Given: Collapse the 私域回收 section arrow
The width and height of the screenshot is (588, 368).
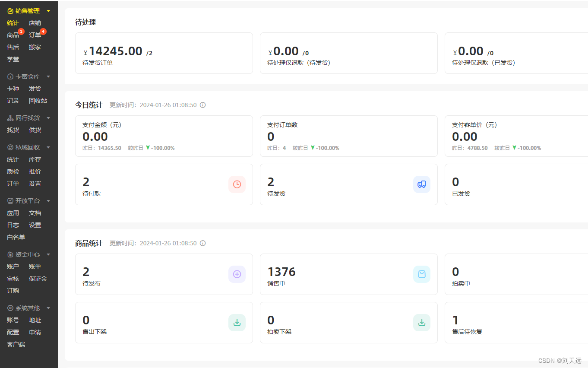Looking at the screenshot, I should coord(48,147).
